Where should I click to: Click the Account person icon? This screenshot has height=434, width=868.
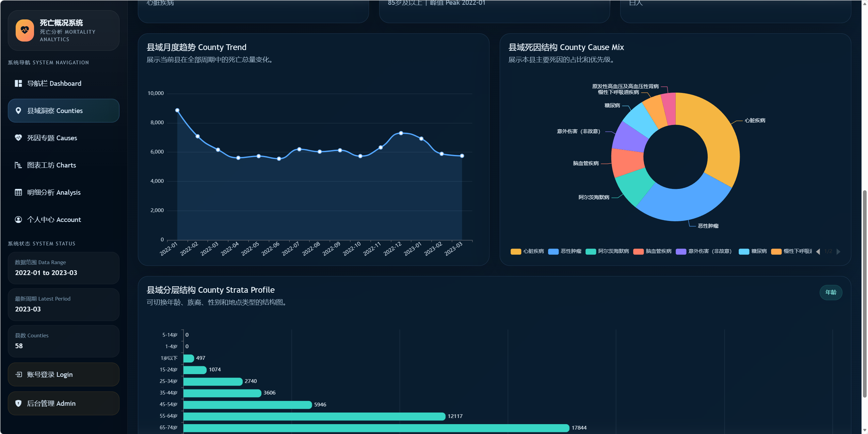pos(18,220)
